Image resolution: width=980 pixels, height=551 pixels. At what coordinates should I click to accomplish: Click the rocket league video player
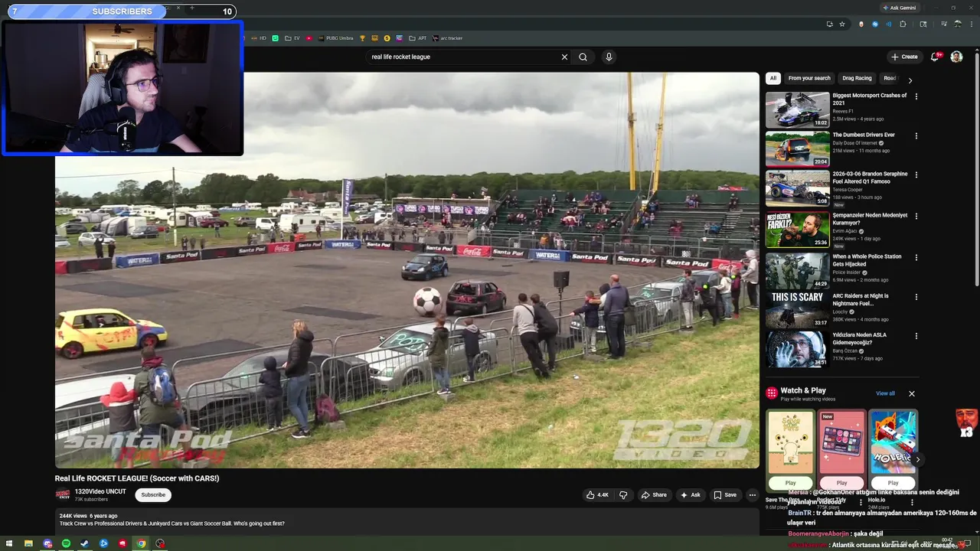point(407,270)
